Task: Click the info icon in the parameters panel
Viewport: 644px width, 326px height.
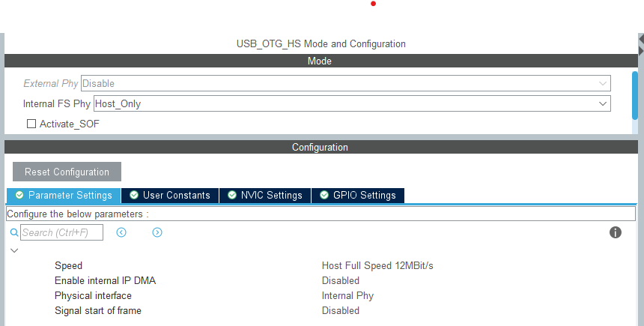Action: 616,232
